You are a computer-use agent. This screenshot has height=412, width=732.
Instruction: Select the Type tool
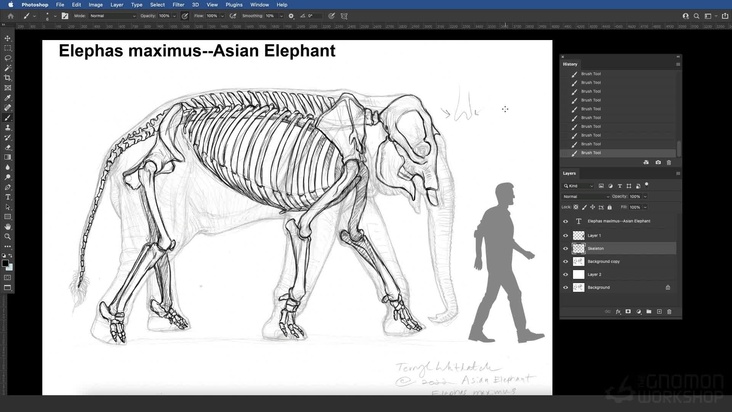pyautogui.click(x=7, y=197)
